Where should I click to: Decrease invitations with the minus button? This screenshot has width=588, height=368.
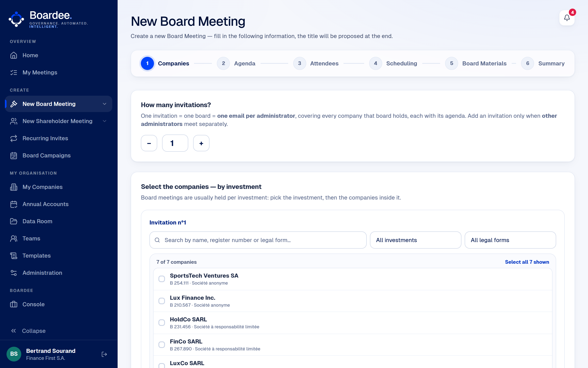point(149,143)
